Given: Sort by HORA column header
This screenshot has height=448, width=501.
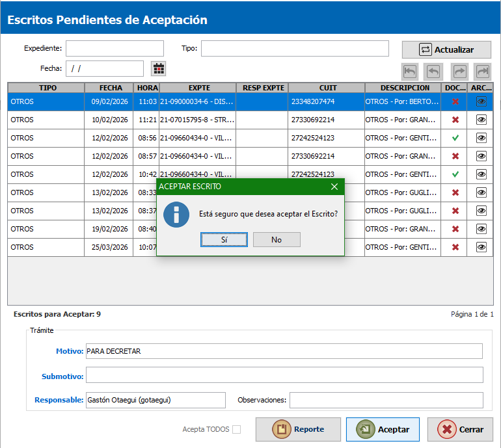Looking at the screenshot, I should point(146,88).
